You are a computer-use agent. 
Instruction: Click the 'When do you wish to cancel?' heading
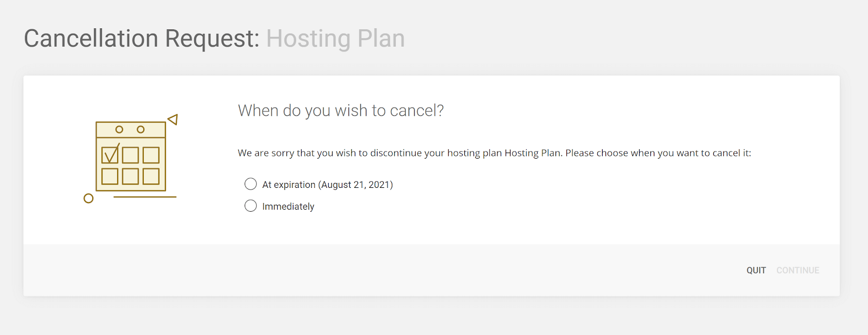(x=341, y=111)
